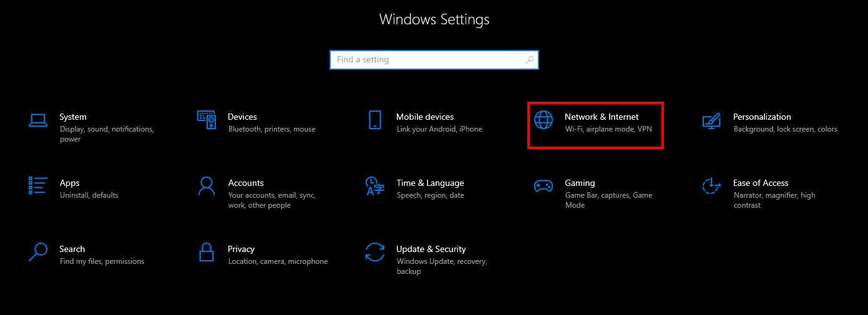Click 'Location, camera, microphone' description

[x=278, y=261]
